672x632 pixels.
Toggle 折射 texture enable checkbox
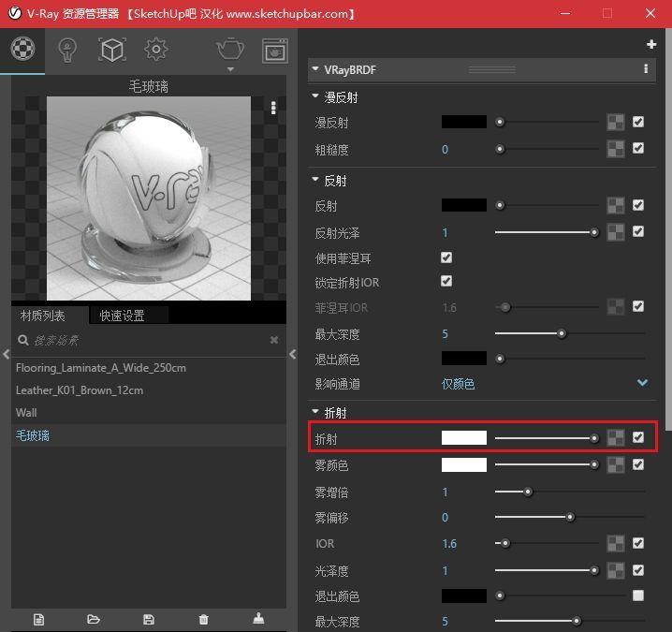[x=638, y=437]
